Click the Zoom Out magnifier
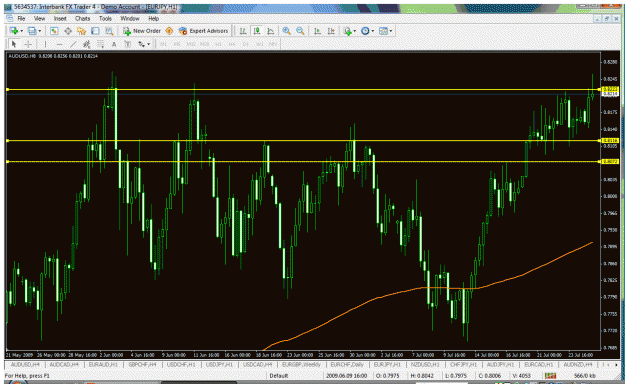The image size is (625, 384). point(300,31)
